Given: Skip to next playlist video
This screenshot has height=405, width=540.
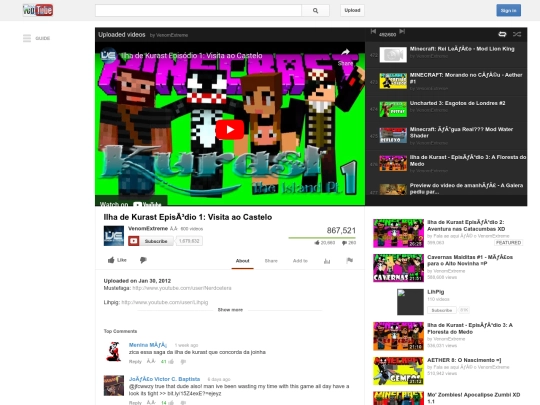Looking at the screenshot, I should click(402, 32).
